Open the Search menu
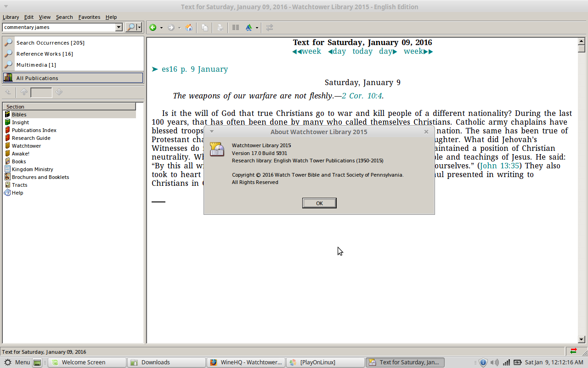 coord(64,17)
